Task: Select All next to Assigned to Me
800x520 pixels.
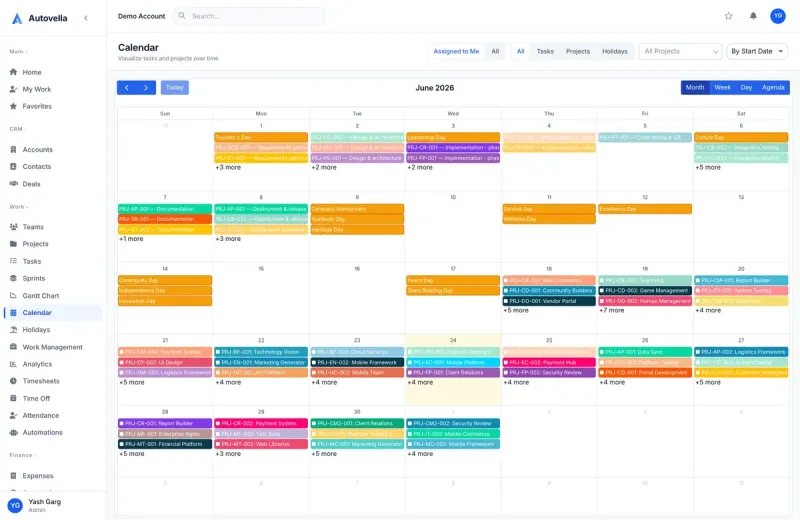Action: coord(495,52)
